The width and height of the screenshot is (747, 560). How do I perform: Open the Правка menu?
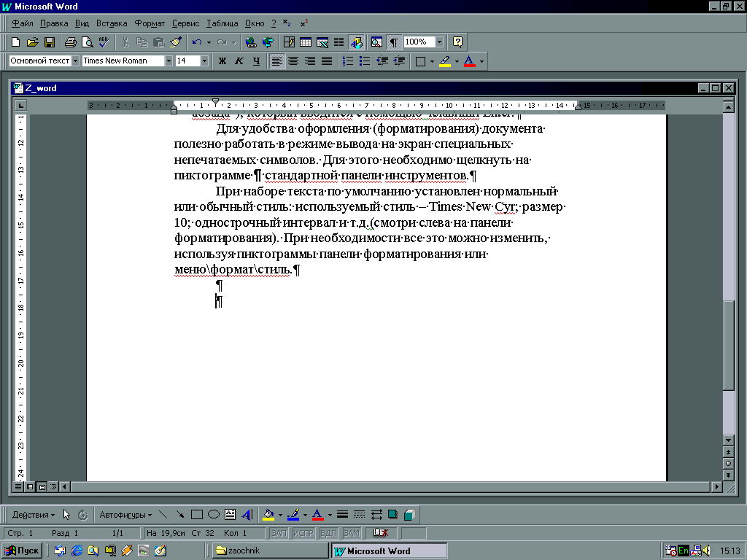coord(54,23)
